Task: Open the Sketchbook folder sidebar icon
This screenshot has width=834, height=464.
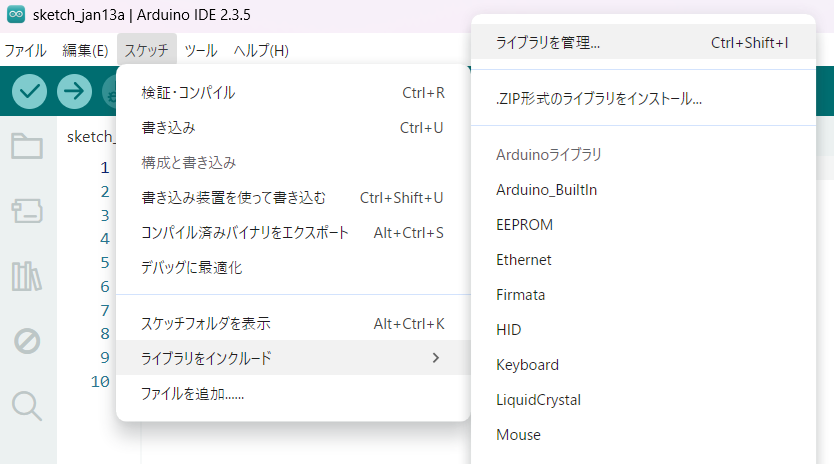Action: (x=27, y=147)
